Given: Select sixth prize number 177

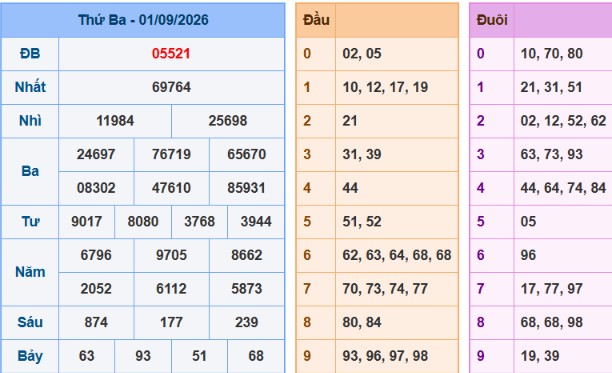Looking at the screenshot, I should coord(171,322).
